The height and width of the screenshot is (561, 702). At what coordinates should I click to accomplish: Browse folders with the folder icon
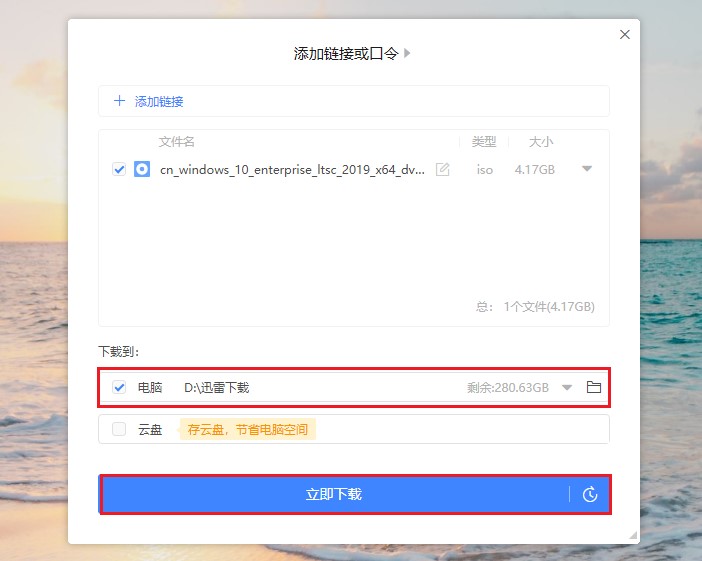click(594, 387)
